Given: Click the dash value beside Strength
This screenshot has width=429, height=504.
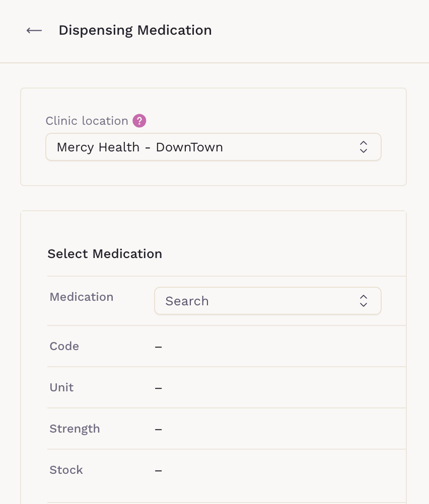Looking at the screenshot, I should (158, 429).
